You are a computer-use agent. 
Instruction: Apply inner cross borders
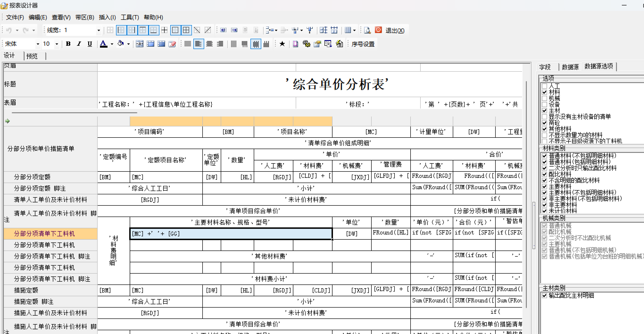(x=164, y=30)
